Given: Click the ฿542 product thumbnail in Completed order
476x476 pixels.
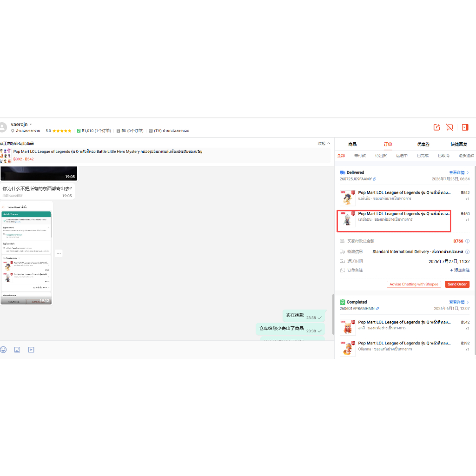Looking at the screenshot, I should [x=348, y=327].
